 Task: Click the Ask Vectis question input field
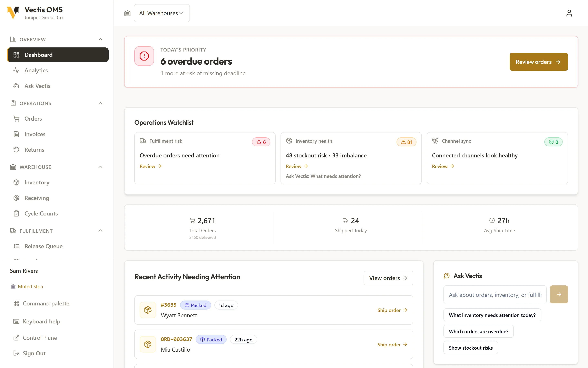[495, 294]
